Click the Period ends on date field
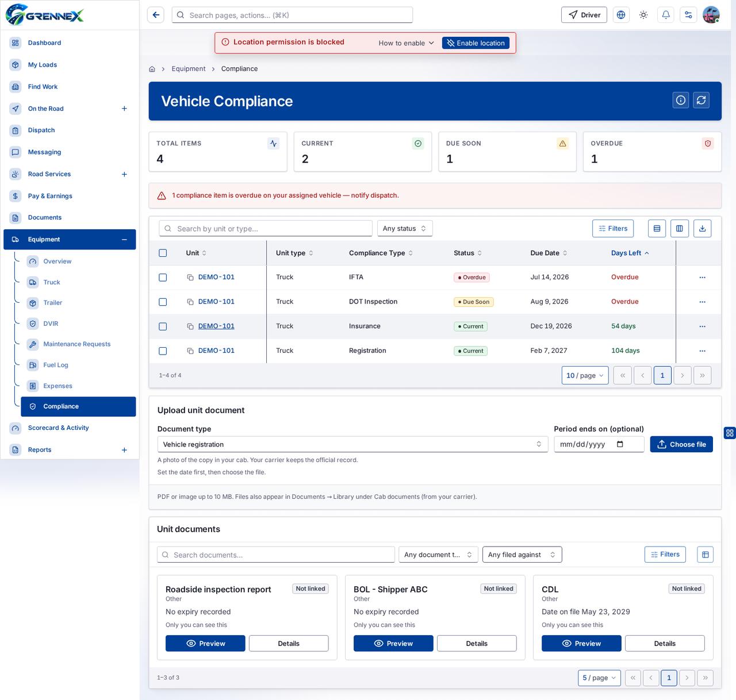The height and width of the screenshot is (700, 736). [x=599, y=444]
